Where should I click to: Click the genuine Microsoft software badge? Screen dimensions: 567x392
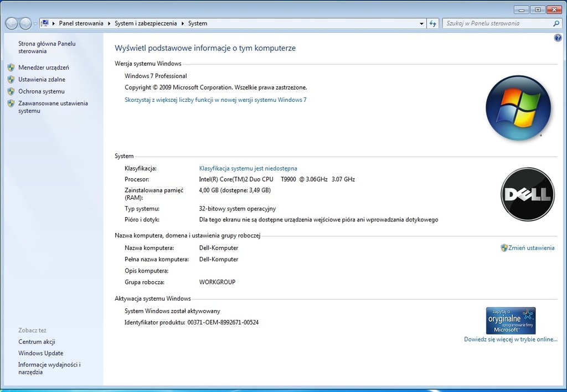511,321
